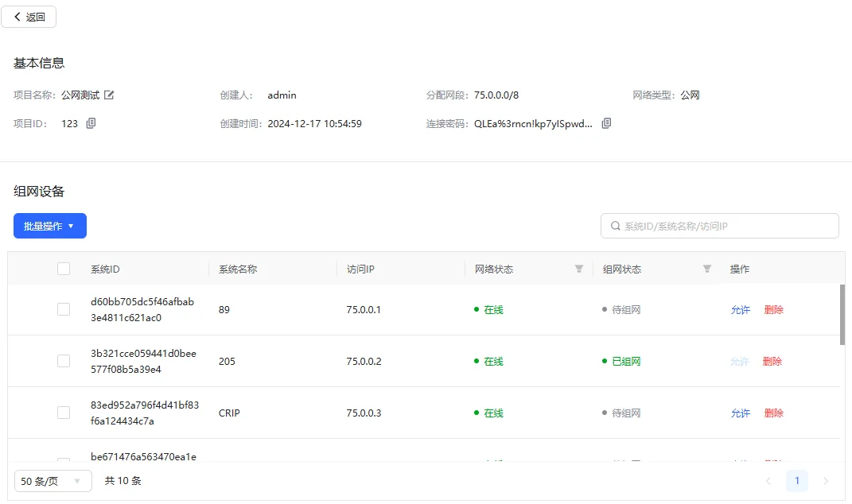Click the search magnifier icon
The width and height of the screenshot is (852, 504).
click(615, 226)
